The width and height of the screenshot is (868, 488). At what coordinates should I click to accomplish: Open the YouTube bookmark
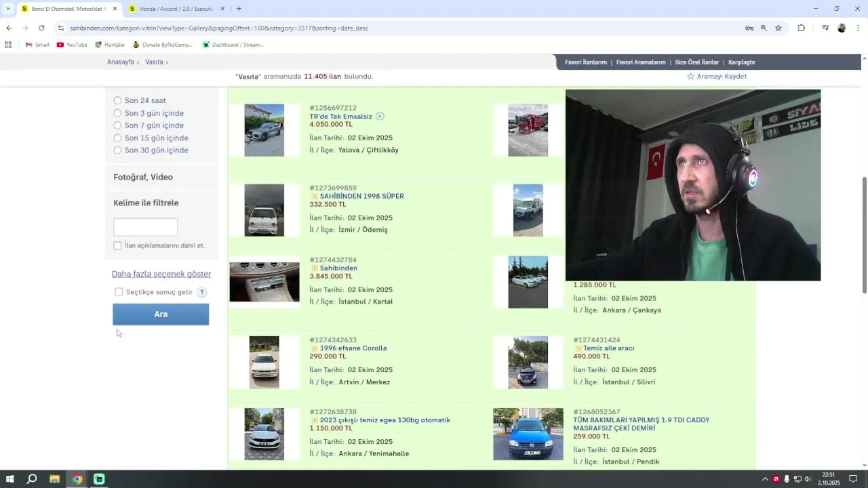click(x=72, y=45)
